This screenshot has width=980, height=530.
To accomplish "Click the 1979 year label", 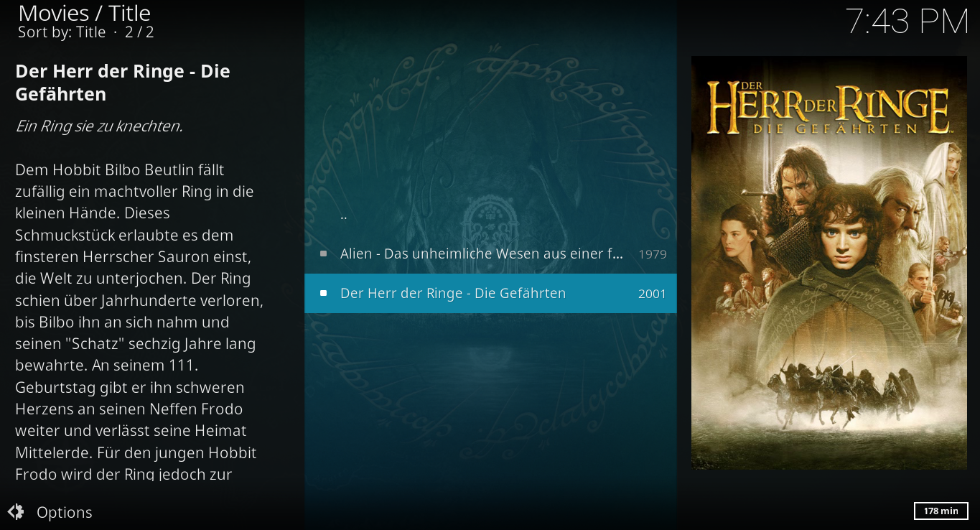I will point(652,254).
